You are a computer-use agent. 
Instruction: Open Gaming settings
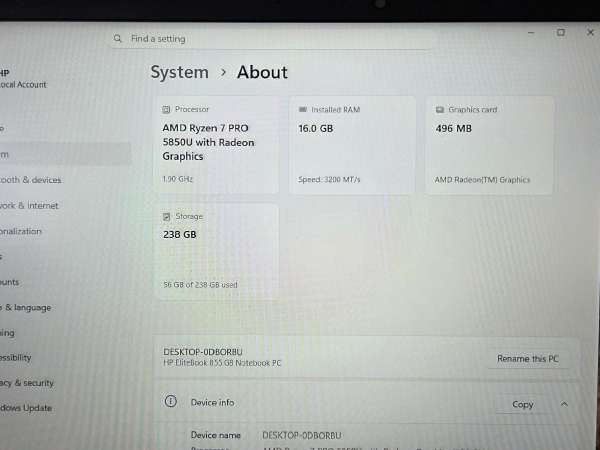[7, 333]
